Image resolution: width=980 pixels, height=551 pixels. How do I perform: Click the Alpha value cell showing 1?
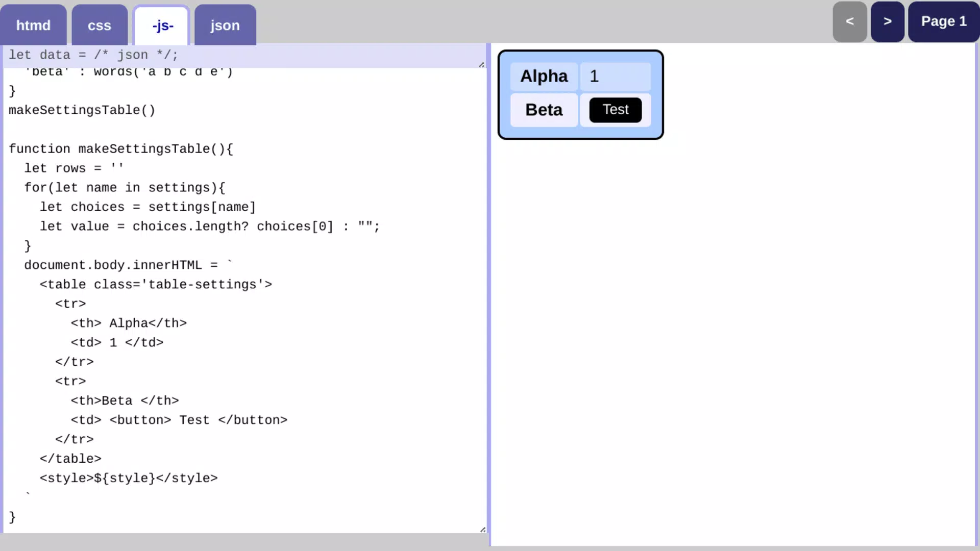tap(616, 77)
